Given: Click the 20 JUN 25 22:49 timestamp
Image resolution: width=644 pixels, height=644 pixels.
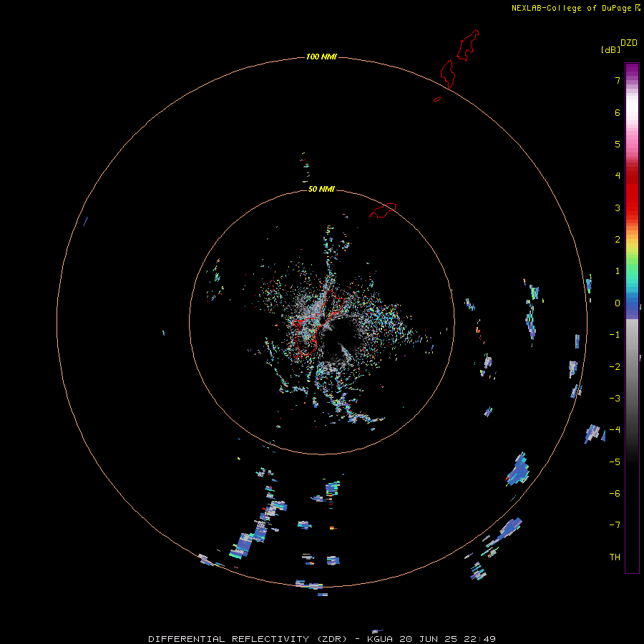Looking at the screenshot, I should 448,639.
